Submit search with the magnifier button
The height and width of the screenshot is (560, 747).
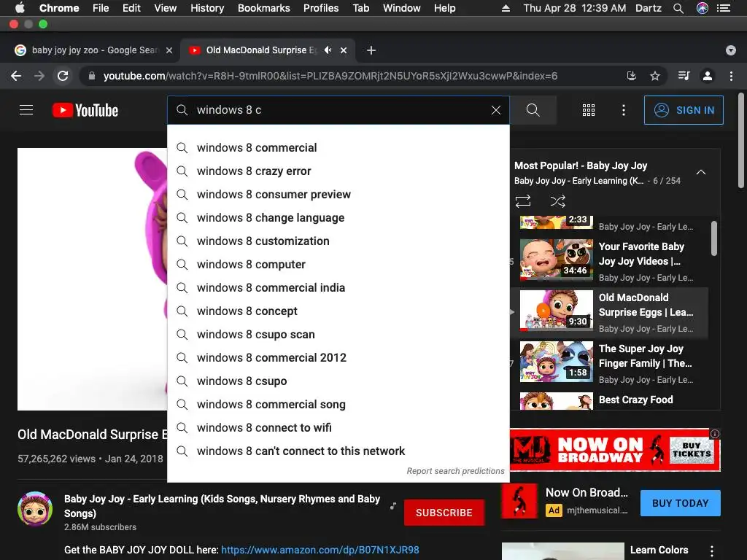pyautogui.click(x=533, y=110)
